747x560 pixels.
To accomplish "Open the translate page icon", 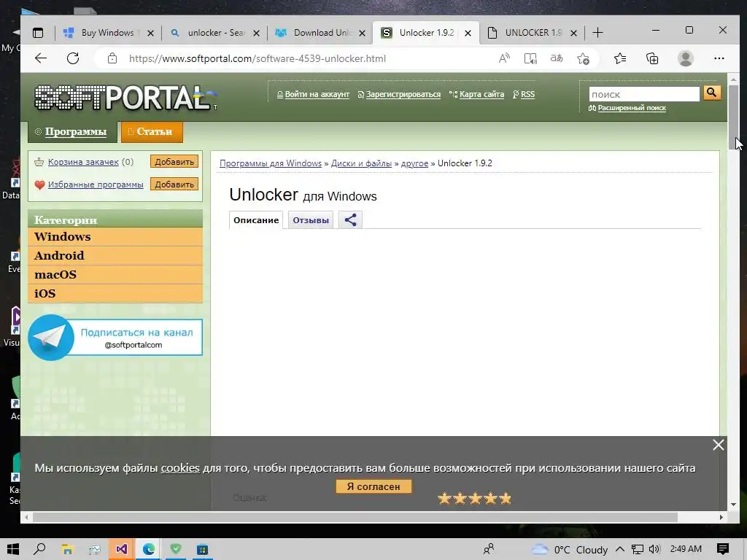I will pos(557,58).
